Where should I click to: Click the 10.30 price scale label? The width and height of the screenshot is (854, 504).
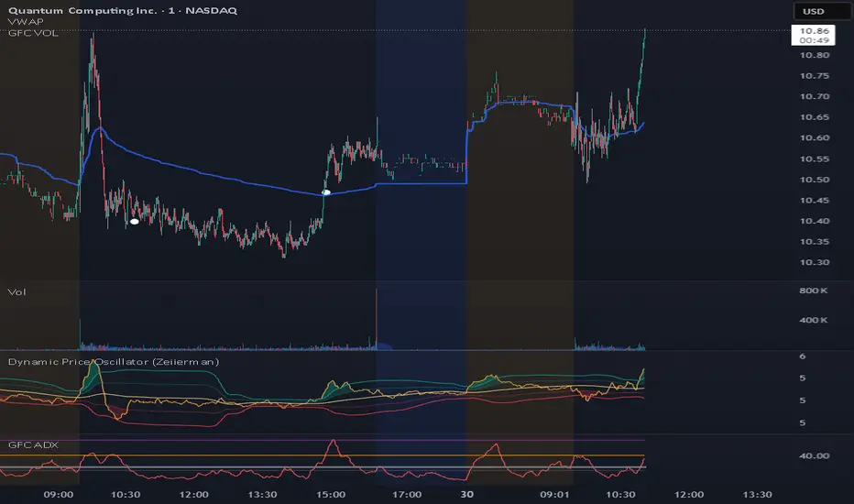[x=816, y=263]
